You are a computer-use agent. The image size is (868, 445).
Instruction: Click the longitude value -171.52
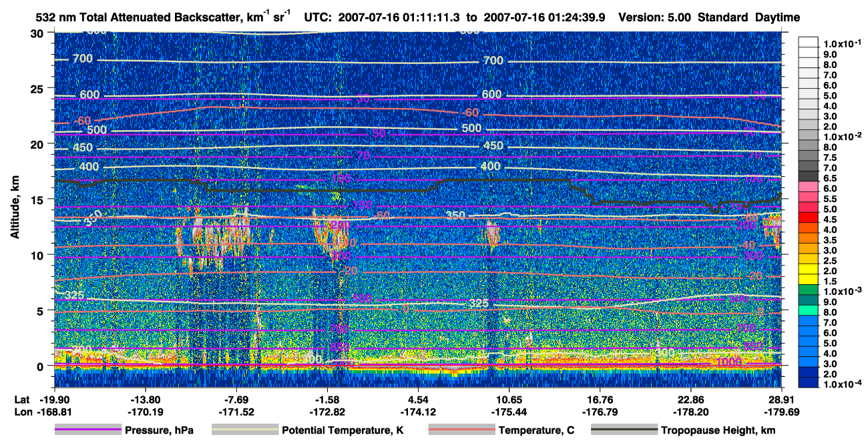tap(236, 412)
